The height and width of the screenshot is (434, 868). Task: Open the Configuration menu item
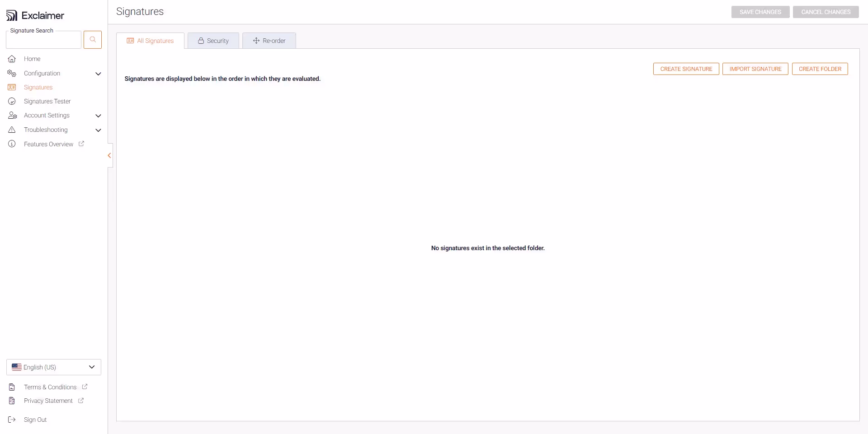42,73
